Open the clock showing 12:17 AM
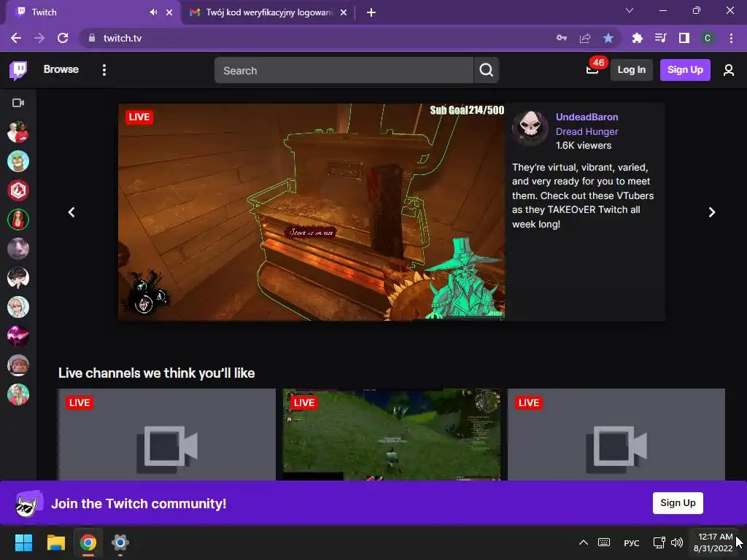The width and height of the screenshot is (747, 560). click(713, 542)
